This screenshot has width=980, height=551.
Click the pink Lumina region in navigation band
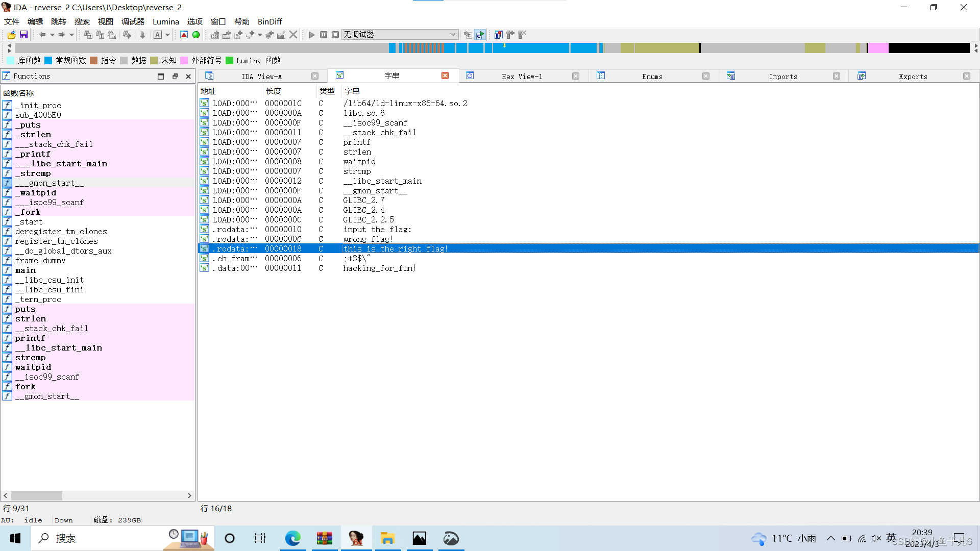(x=879, y=47)
